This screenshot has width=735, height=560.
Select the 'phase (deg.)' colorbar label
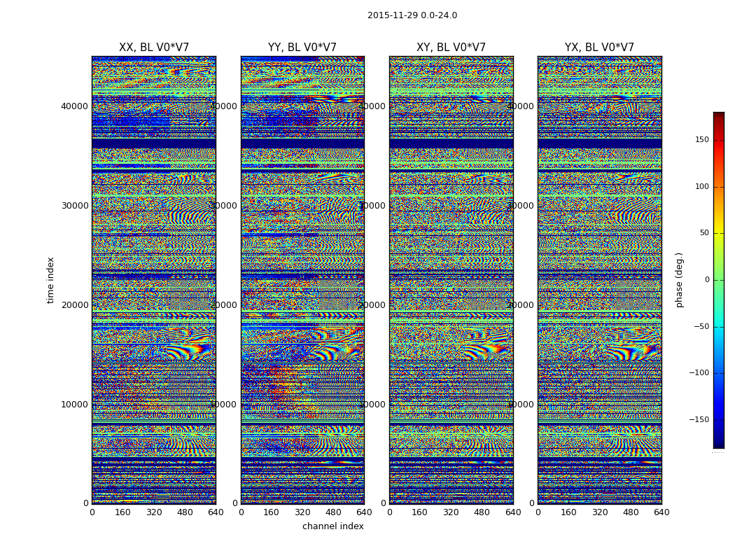[679, 280]
